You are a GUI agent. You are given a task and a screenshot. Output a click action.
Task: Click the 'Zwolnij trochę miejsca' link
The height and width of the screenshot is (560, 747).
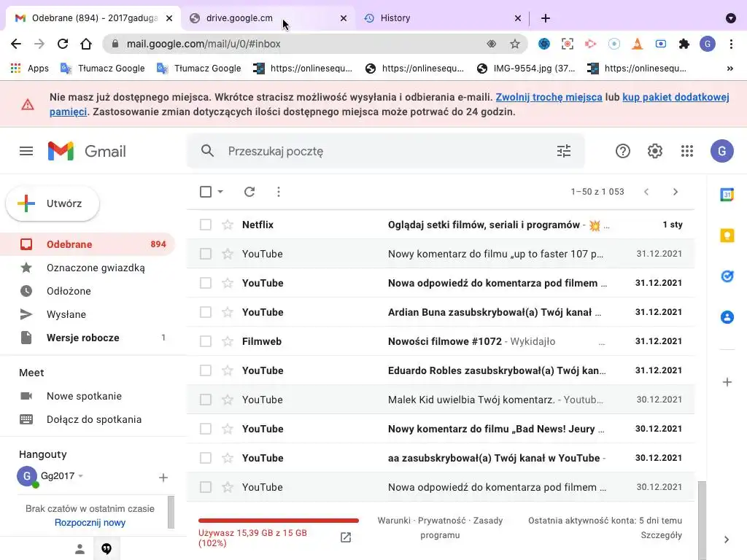tap(549, 97)
